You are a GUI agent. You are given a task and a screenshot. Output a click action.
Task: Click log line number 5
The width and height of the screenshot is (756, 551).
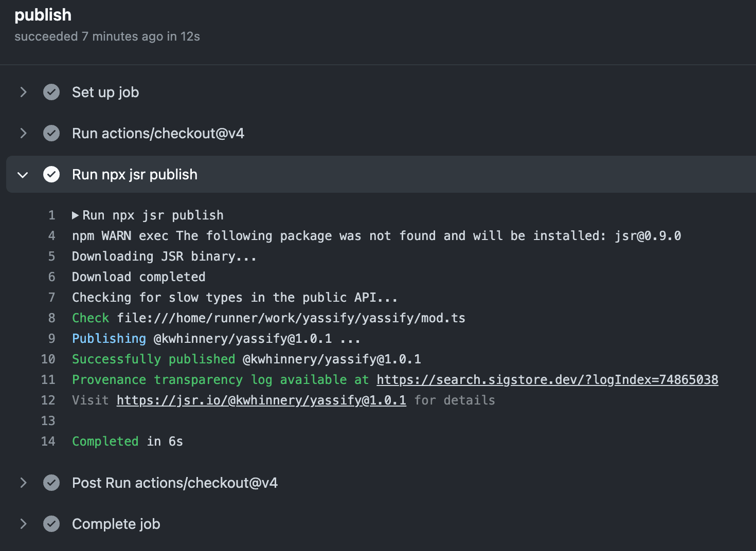click(x=51, y=256)
